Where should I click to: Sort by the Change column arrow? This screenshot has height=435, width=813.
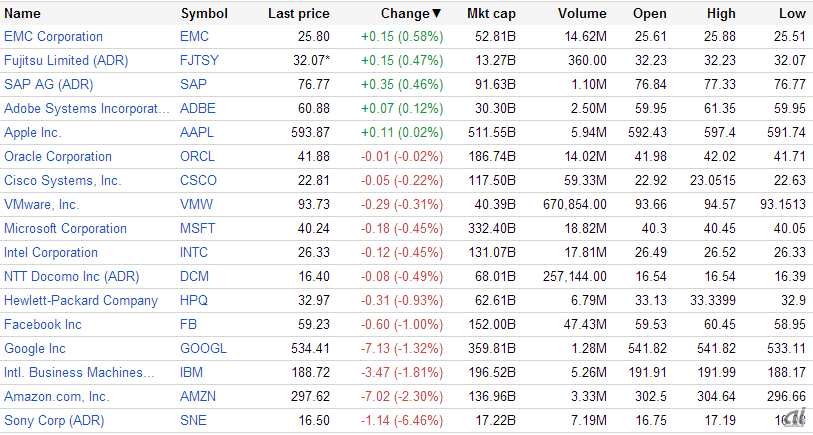click(x=436, y=14)
